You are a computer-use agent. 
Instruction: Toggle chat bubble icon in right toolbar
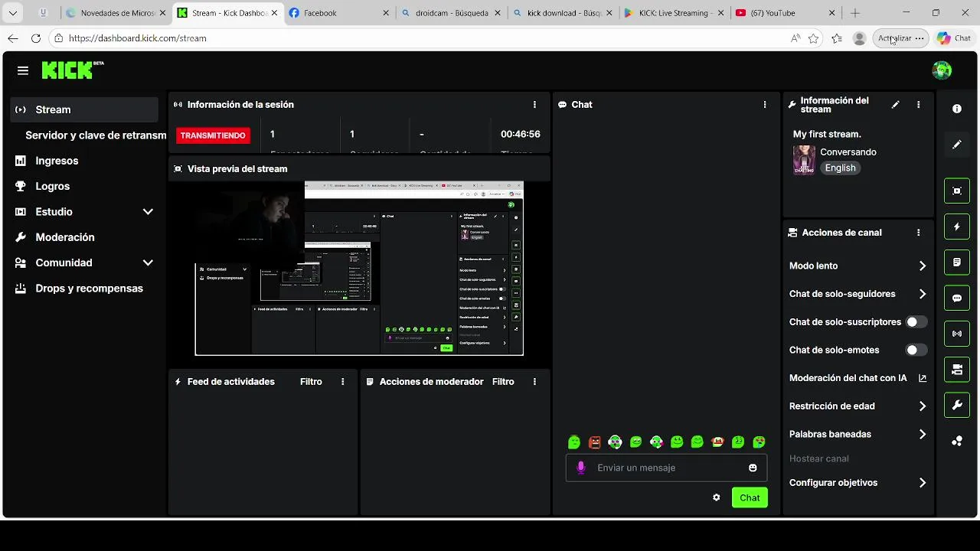click(957, 298)
